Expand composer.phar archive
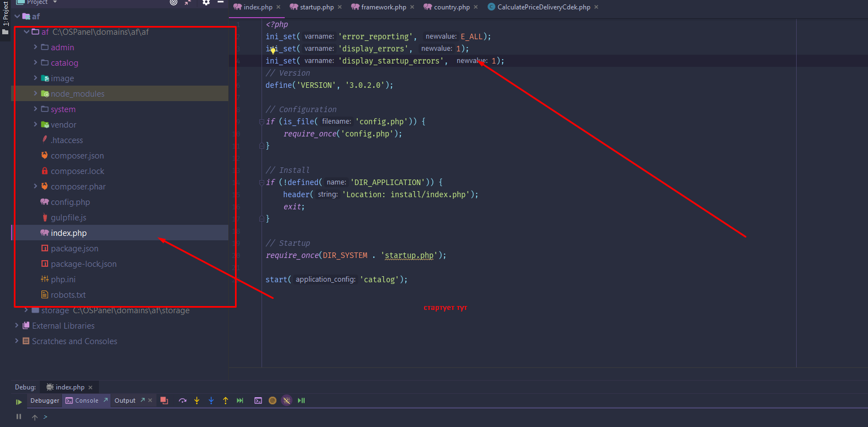This screenshot has width=868, height=427. coord(35,187)
